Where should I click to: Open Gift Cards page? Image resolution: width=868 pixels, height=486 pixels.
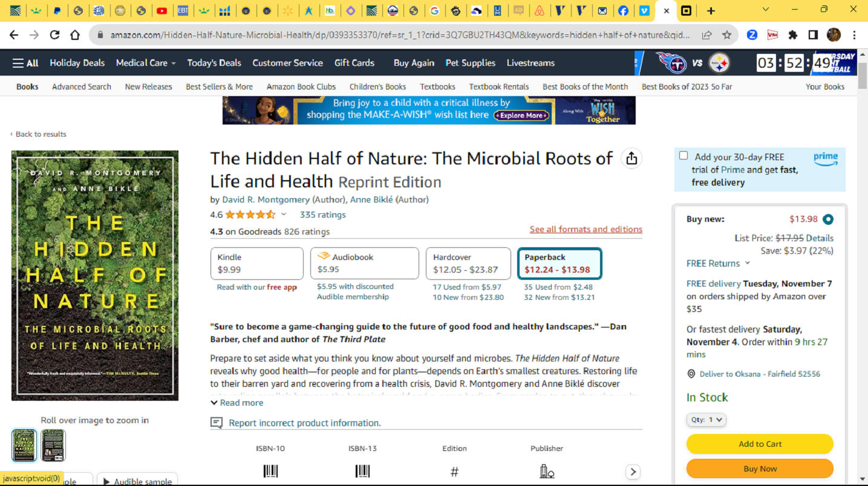point(354,63)
